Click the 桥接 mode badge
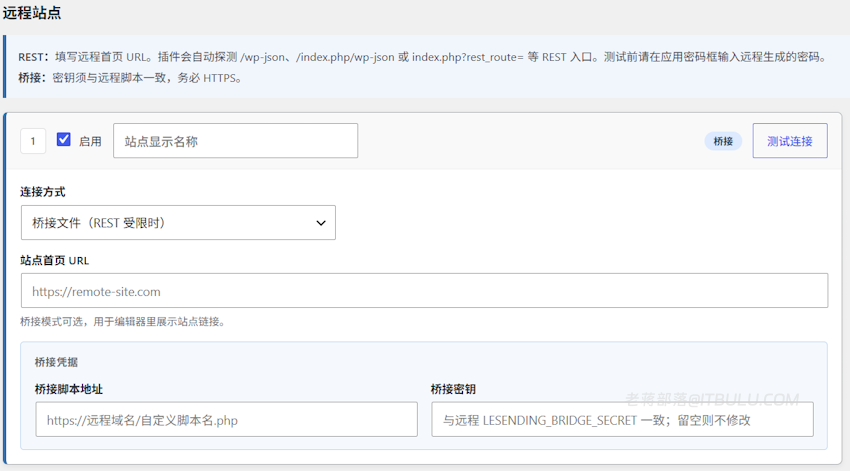Image resolution: width=850 pixels, height=471 pixels. coord(723,141)
